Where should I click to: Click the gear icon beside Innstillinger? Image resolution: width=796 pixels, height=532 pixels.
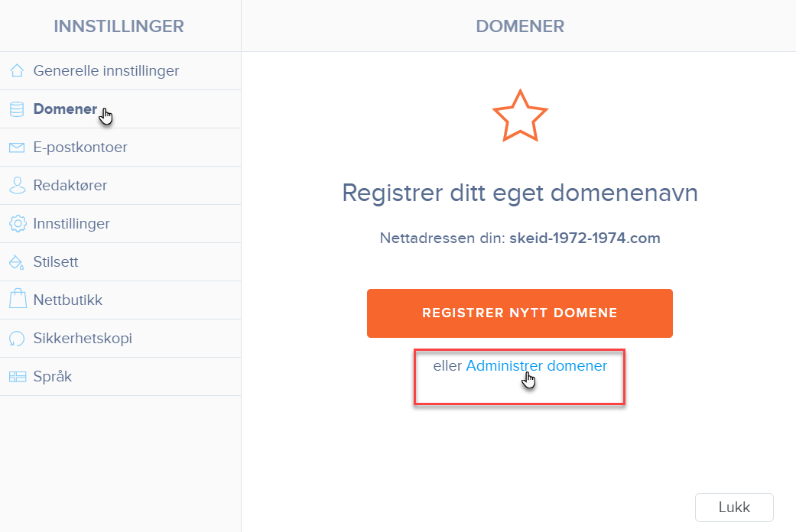click(18, 223)
